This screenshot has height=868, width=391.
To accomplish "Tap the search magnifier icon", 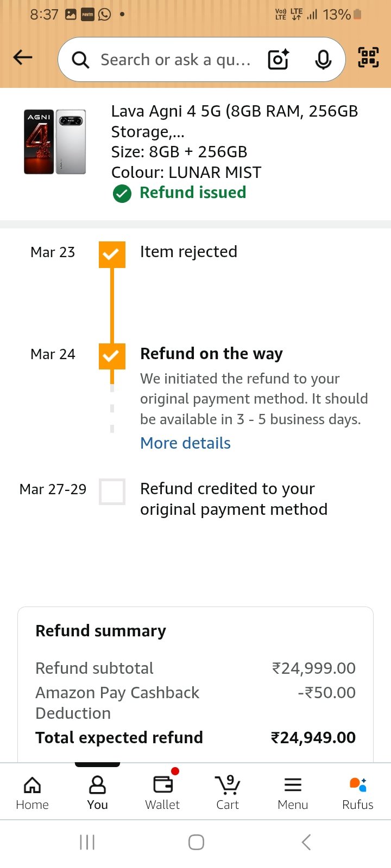I will [80, 60].
